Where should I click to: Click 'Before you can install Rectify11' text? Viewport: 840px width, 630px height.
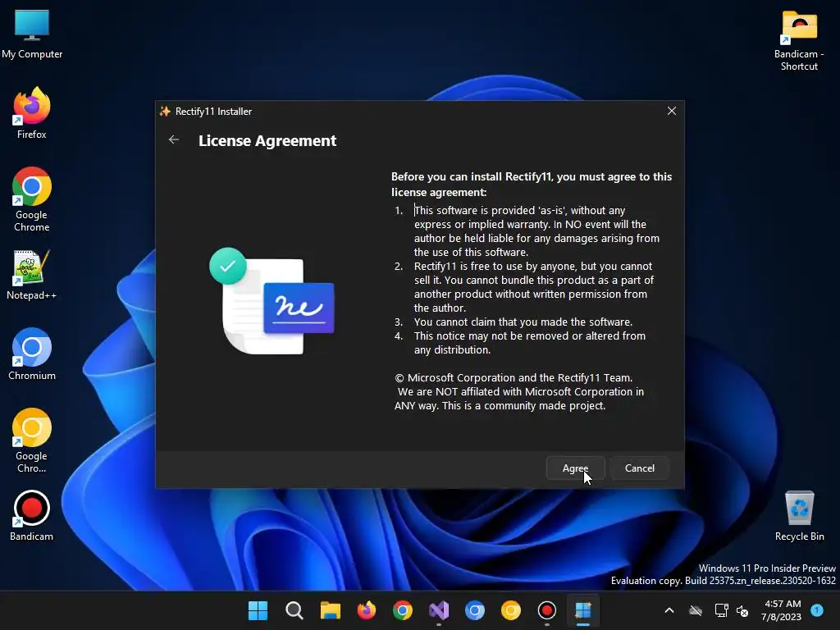pos(473,177)
